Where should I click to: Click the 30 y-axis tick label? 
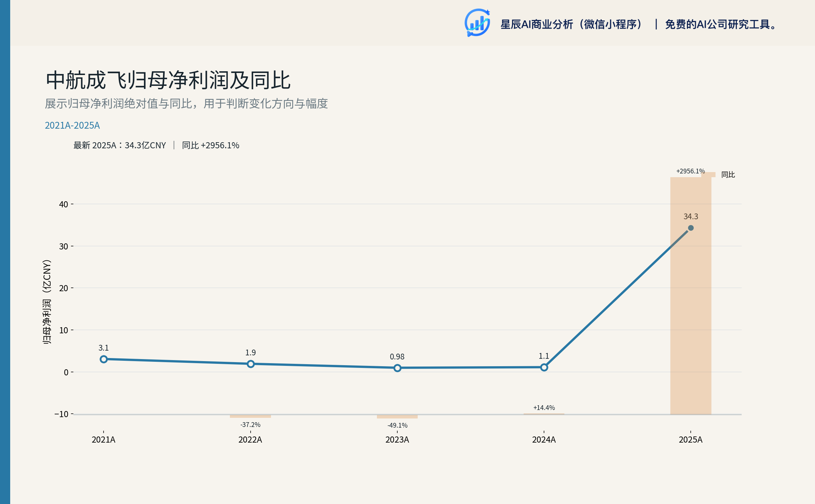coord(64,246)
